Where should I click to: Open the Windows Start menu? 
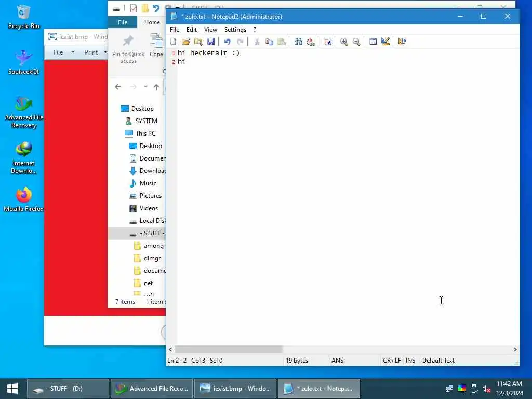12,389
